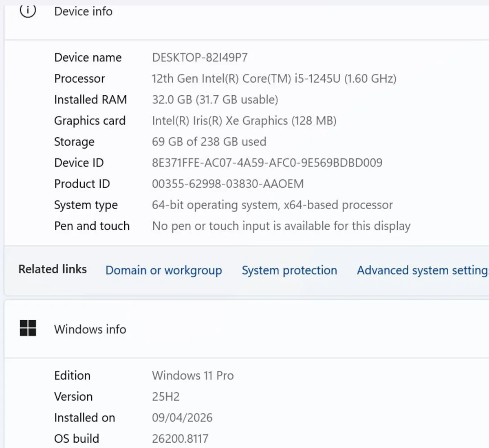Click the Related links label
This screenshot has width=489, height=448.
[52, 269]
